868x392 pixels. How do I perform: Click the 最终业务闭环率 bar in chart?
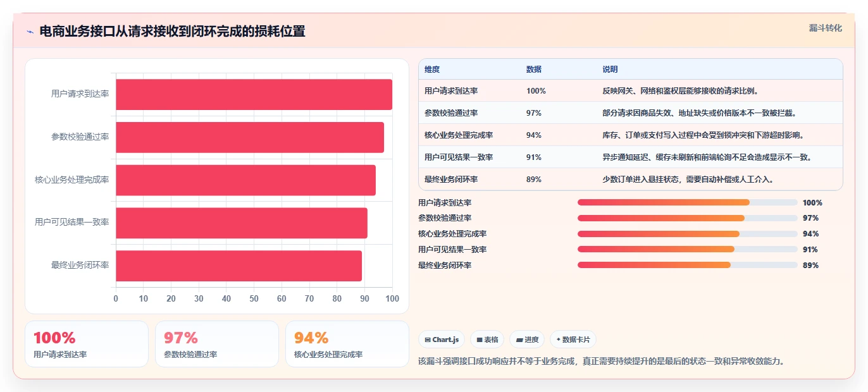coord(239,266)
